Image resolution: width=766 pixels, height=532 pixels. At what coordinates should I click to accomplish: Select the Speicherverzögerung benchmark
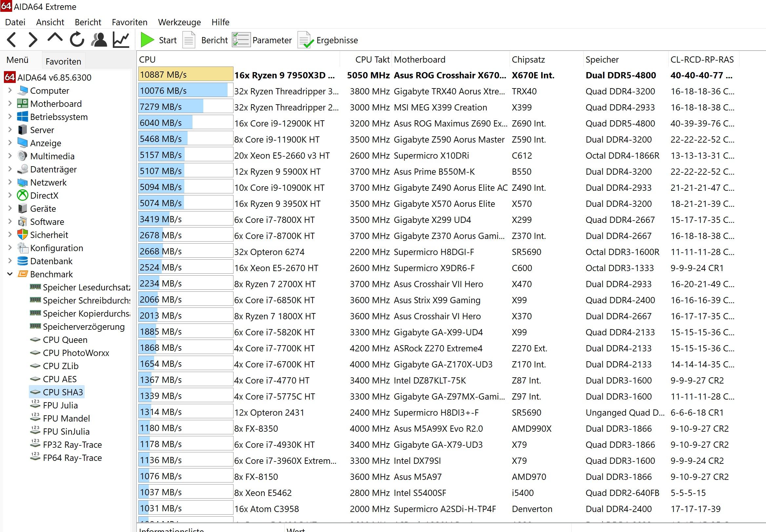coord(84,327)
